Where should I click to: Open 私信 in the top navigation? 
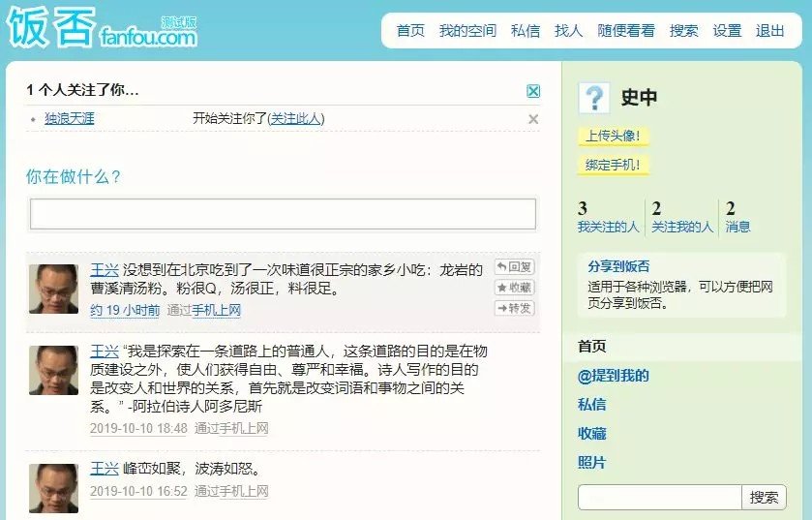pos(526,31)
